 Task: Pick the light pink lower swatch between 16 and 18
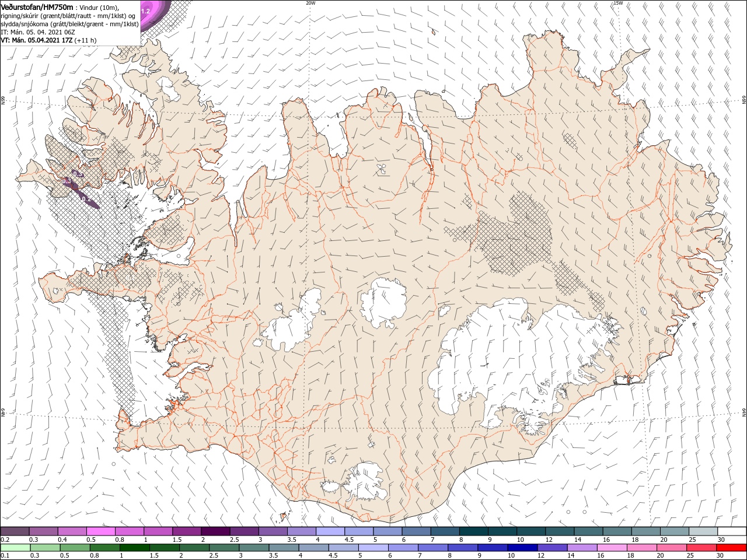pyautogui.click(x=612, y=547)
